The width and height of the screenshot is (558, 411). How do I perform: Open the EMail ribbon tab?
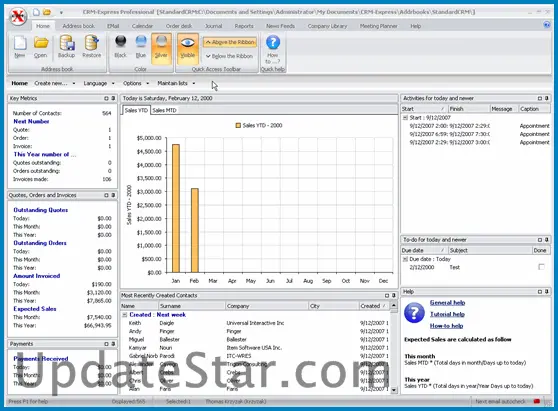pos(113,26)
